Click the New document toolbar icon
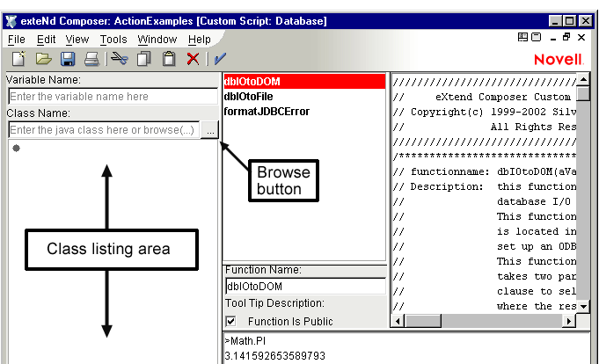The width and height of the screenshot is (599, 364). pos(18,59)
